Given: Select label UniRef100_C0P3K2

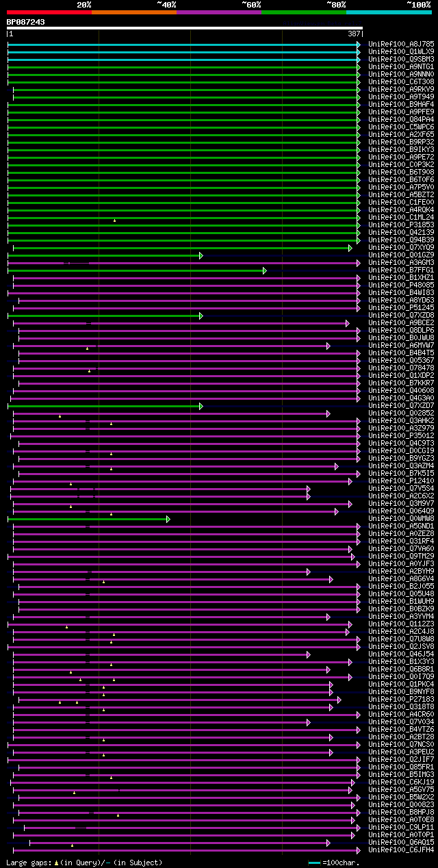Looking at the screenshot, I should (x=401, y=164).
